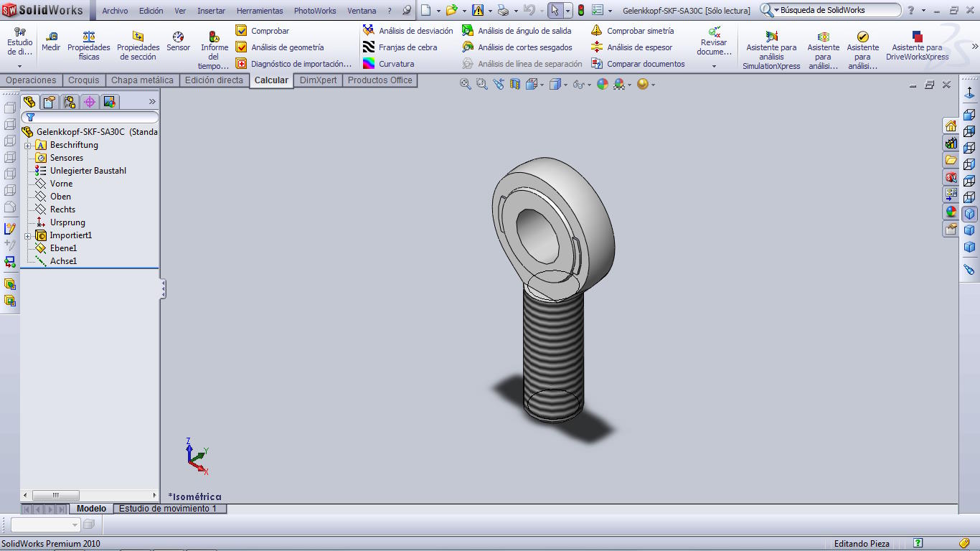This screenshot has height=551, width=980.
Task: Click the Sensor tool in ribbon
Action: [179, 42]
